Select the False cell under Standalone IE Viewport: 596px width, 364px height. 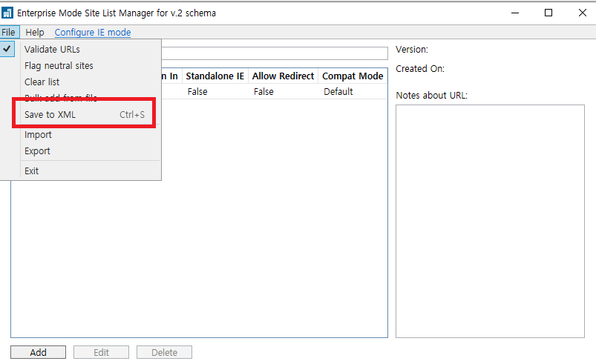click(x=197, y=92)
